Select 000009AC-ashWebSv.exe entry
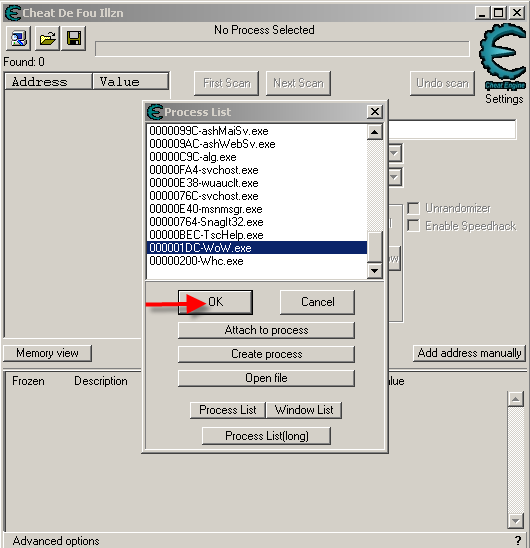 click(257, 144)
